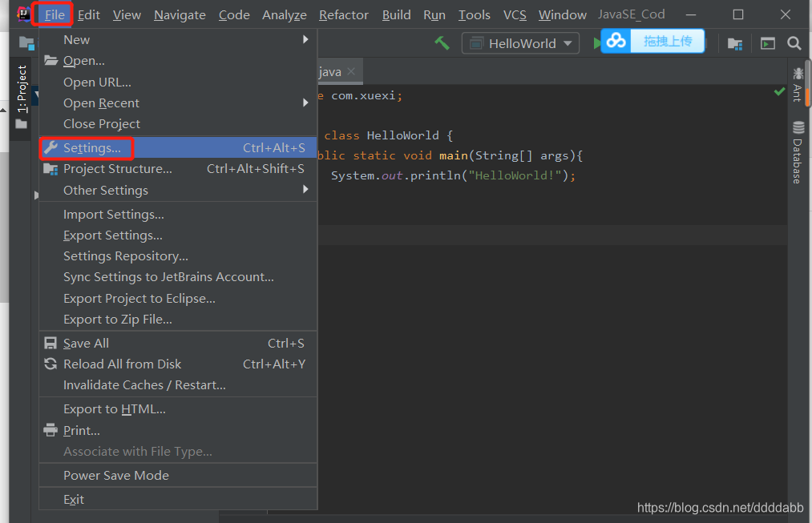Viewport: 812px width, 523px height.
Task: Click the Baidu cloud upload icon
Action: pos(616,41)
